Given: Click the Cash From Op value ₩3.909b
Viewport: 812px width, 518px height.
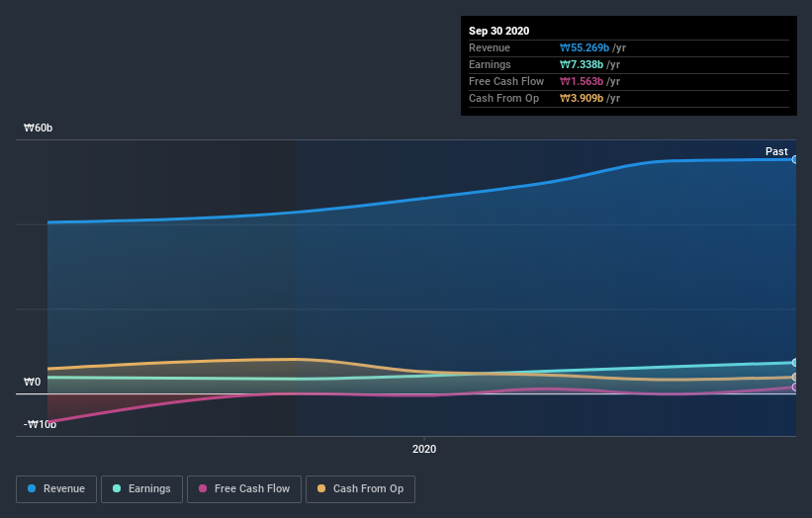Looking at the screenshot, I should coord(581,98).
